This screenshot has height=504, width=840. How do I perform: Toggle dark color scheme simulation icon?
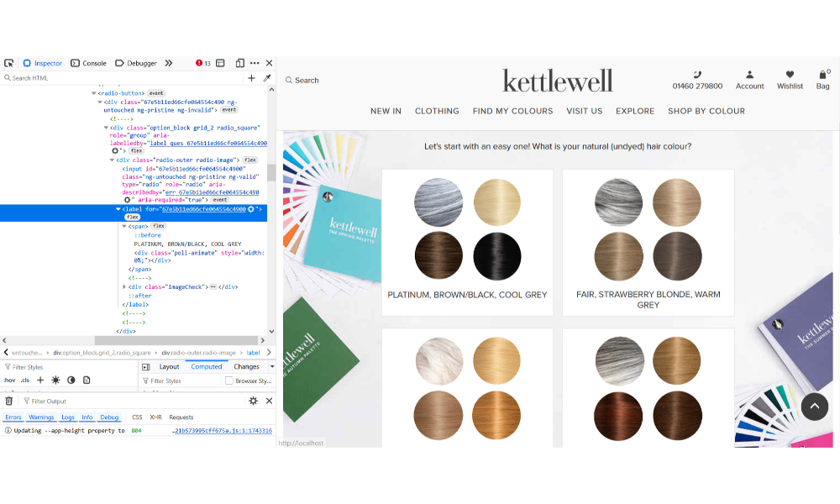click(x=71, y=381)
